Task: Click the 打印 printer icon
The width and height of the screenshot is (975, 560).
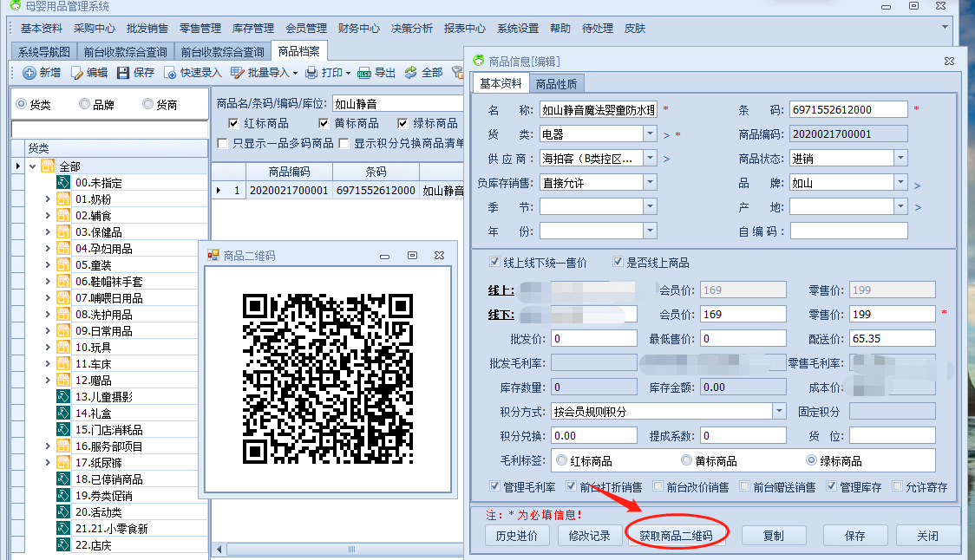Action: [311, 73]
